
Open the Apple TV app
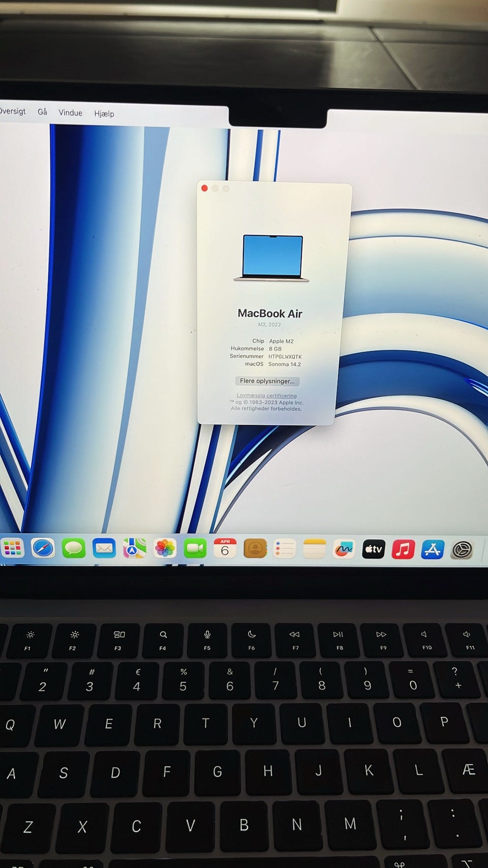pos(373,549)
